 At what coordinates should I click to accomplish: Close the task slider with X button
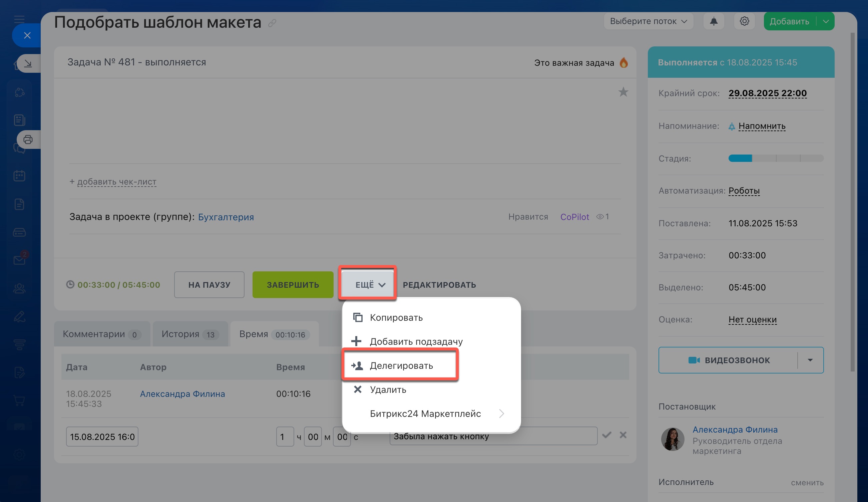(x=27, y=35)
